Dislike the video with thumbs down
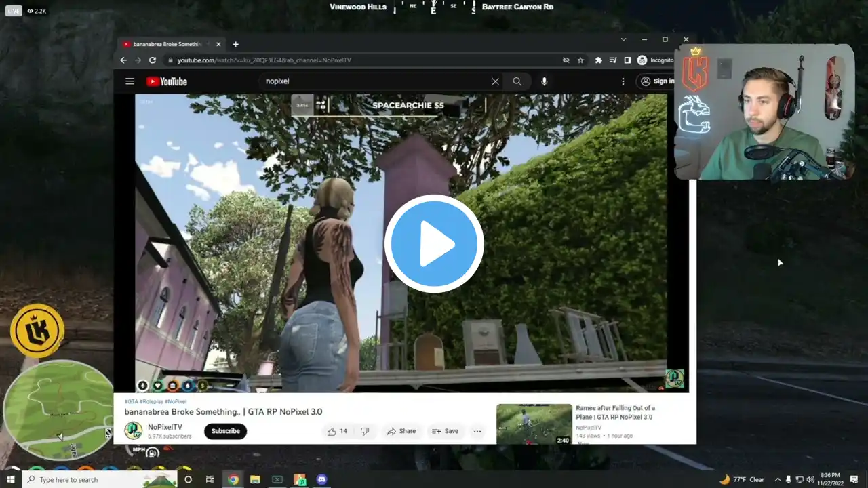The width and height of the screenshot is (868, 488). coord(364,431)
